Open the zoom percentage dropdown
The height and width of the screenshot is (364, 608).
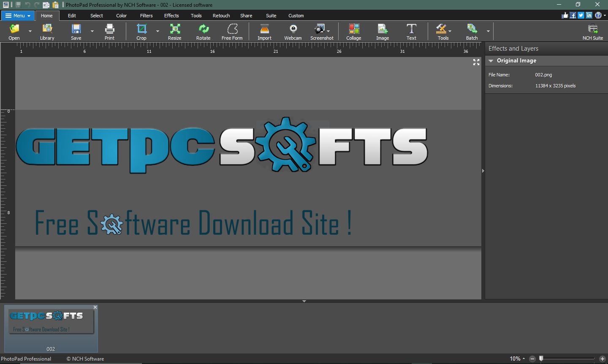[517, 359]
